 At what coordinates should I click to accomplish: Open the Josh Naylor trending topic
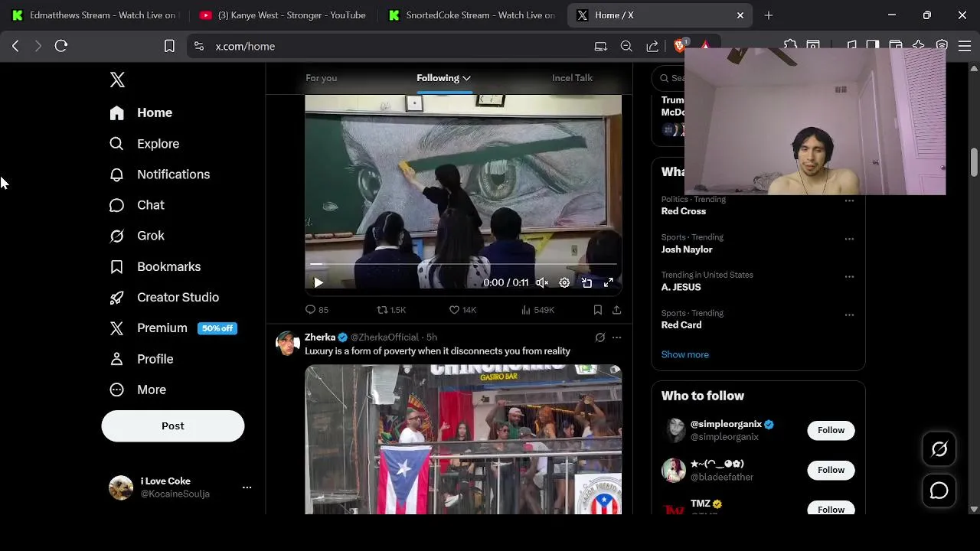coord(687,249)
